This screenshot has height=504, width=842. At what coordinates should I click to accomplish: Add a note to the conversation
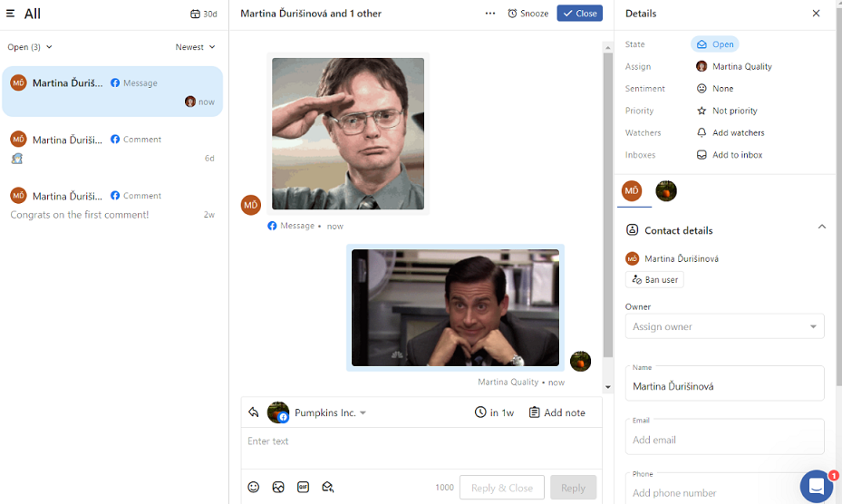[556, 412]
